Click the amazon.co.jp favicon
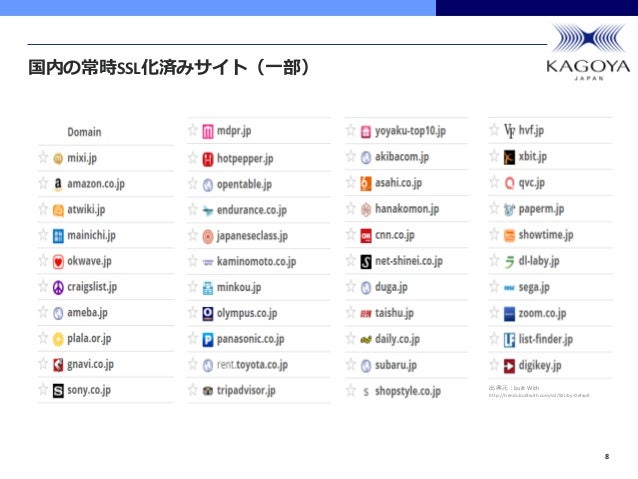 click(58, 184)
